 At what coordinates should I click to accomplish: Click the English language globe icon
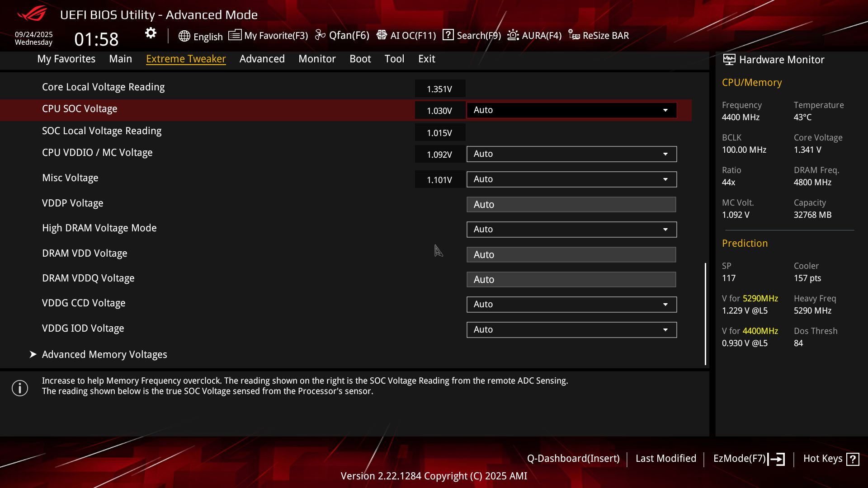184,36
